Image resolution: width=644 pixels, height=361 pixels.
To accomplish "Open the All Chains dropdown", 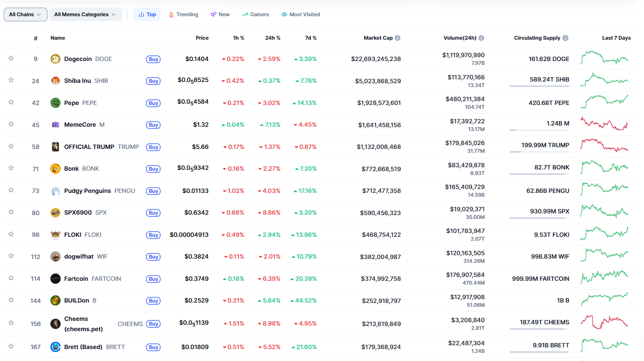I will coord(25,15).
